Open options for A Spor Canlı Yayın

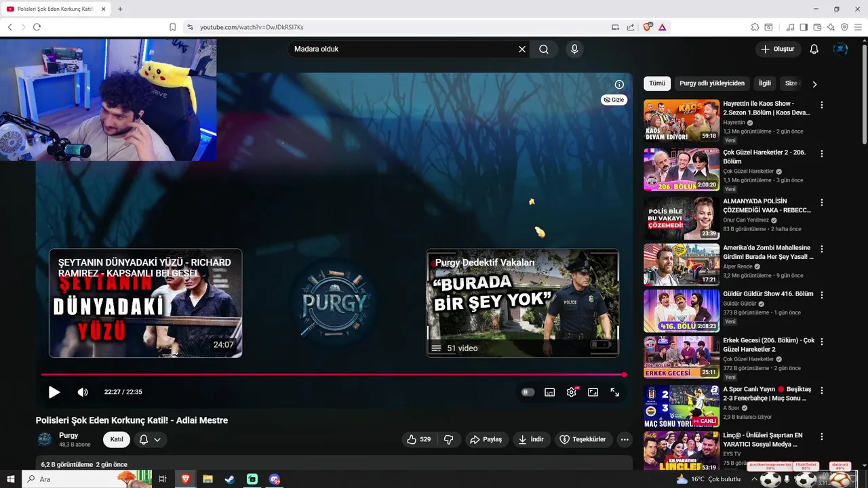click(822, 391)
